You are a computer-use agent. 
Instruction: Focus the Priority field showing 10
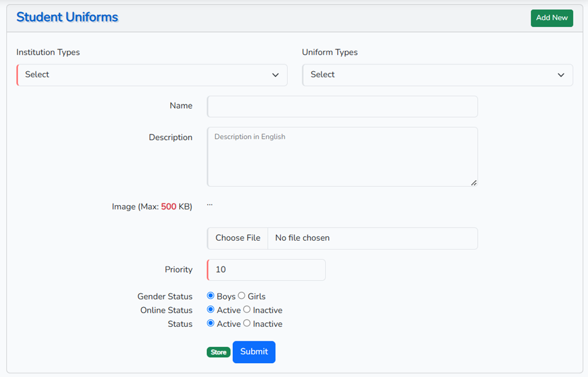(x=266, y=270)
